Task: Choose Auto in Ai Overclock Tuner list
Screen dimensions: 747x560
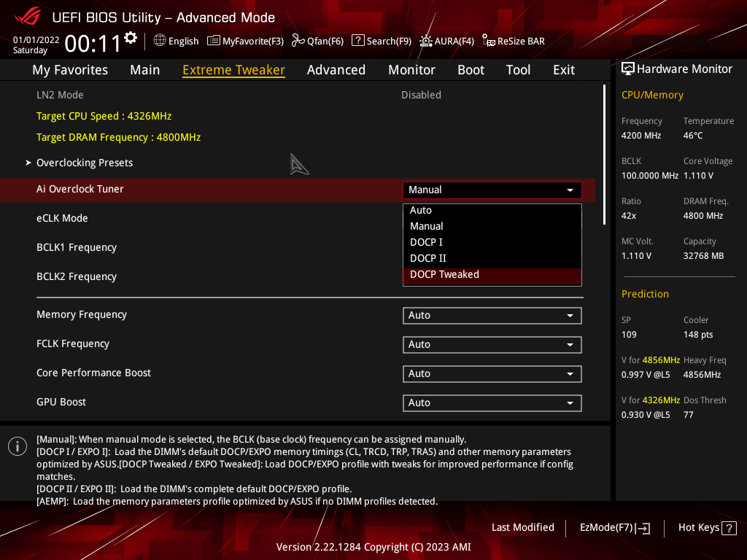Action: pyautogui.click(x=492, y=211)
